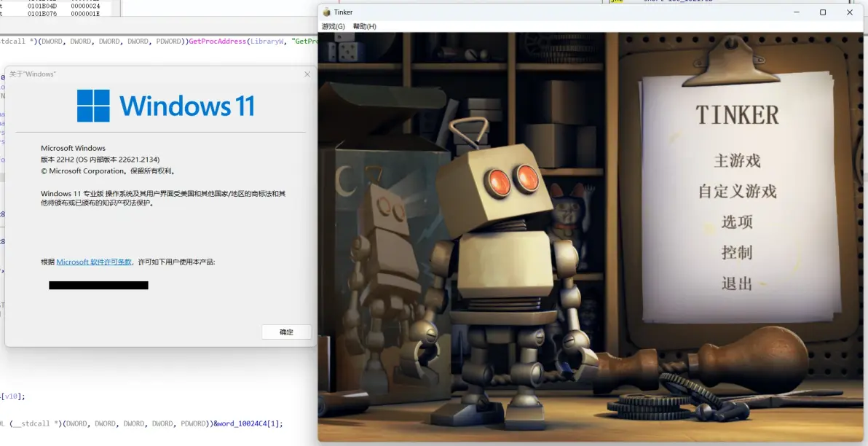Click the 0101B04D address cell
This screenshot has height=446, width=868.
point(42,6)
